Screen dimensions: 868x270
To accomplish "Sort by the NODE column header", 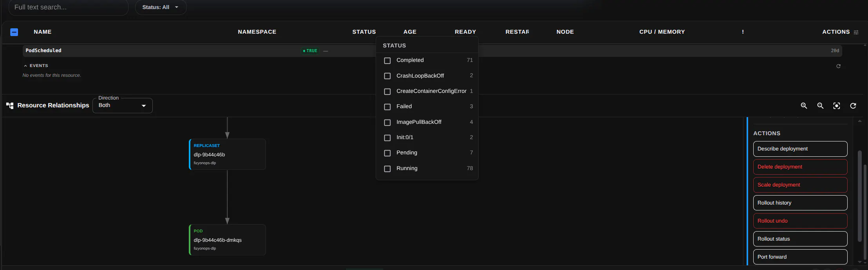I will (x=565, y=32).
